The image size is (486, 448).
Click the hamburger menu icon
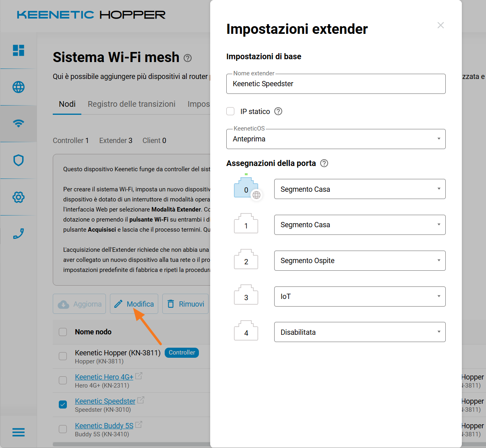19,432
